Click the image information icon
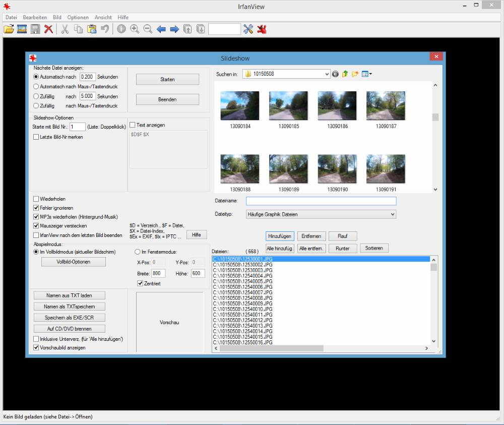504x425 pixels. pyautogui.click(x=121, y=29)
